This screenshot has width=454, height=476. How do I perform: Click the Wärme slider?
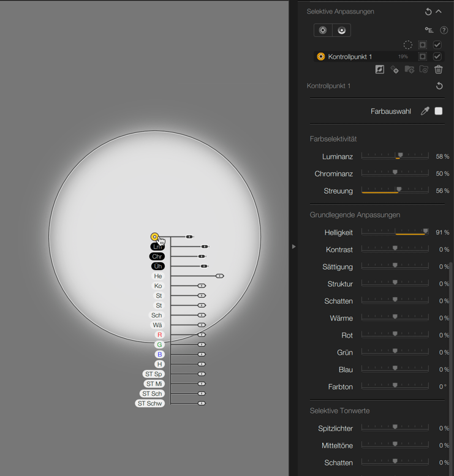tap(395, 317)
